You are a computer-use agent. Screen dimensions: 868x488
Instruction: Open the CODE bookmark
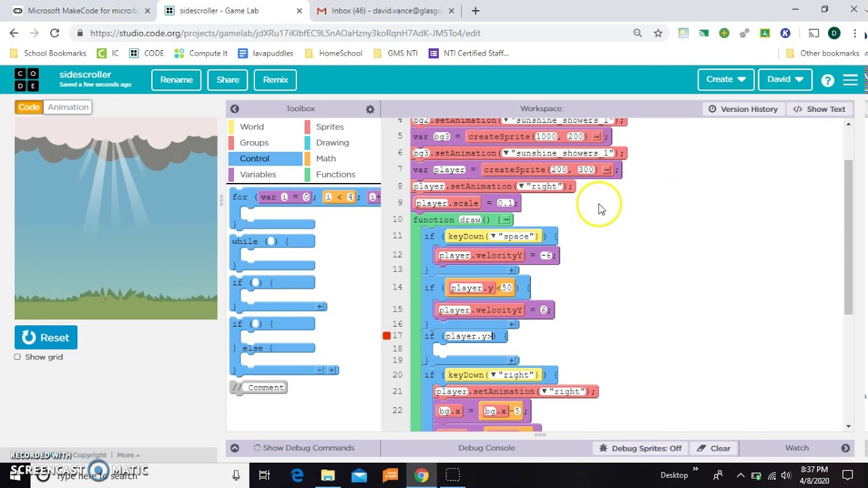click(146, 53)
